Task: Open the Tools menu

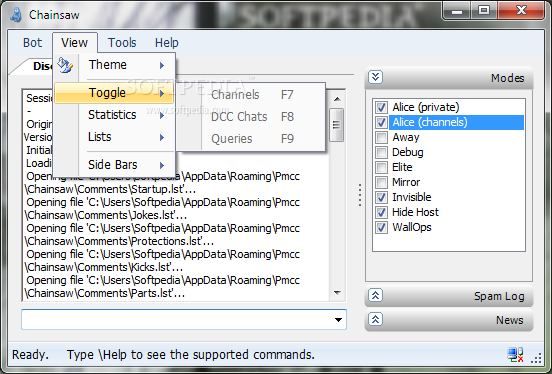Action: [x=122, y=43]
